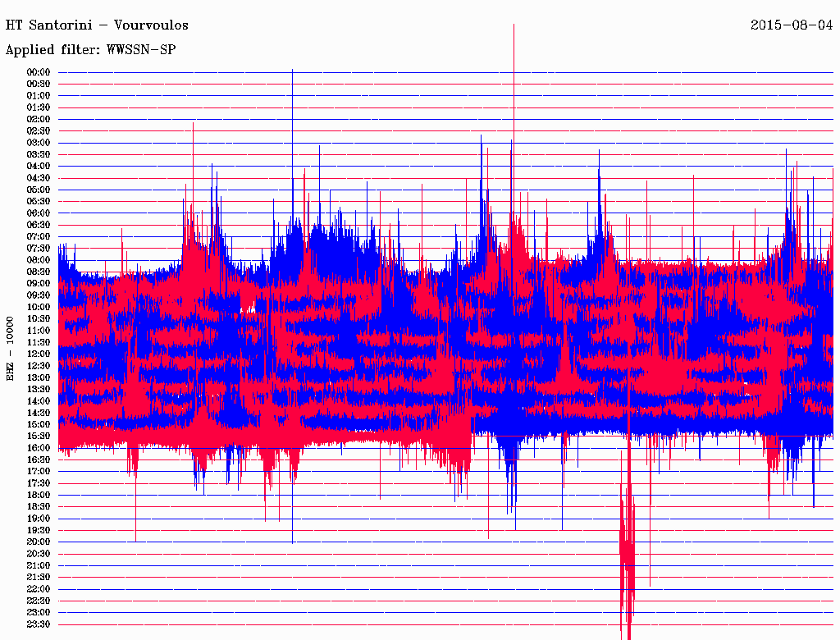Click the '22:30' time label

39,601
